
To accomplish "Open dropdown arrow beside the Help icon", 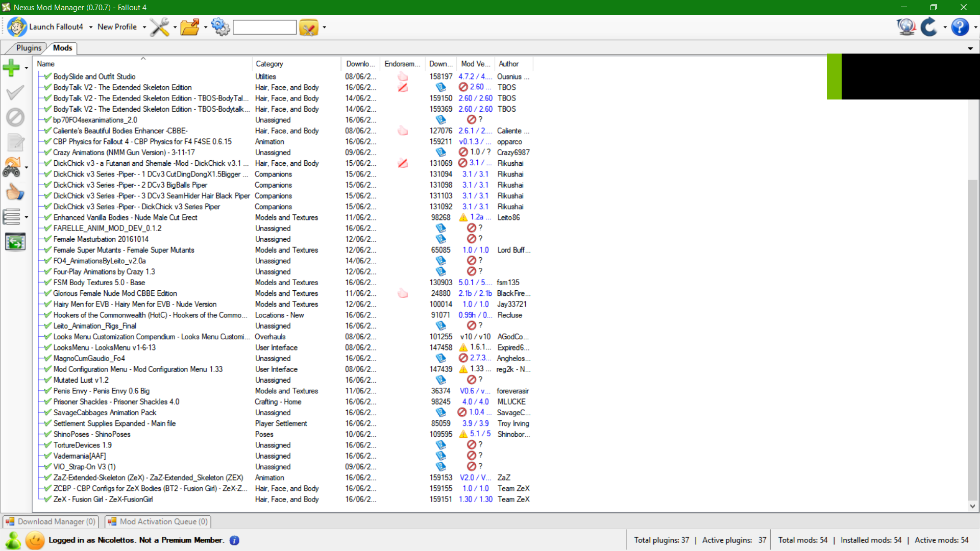I will pyautogui.click(x=975, y=27).
